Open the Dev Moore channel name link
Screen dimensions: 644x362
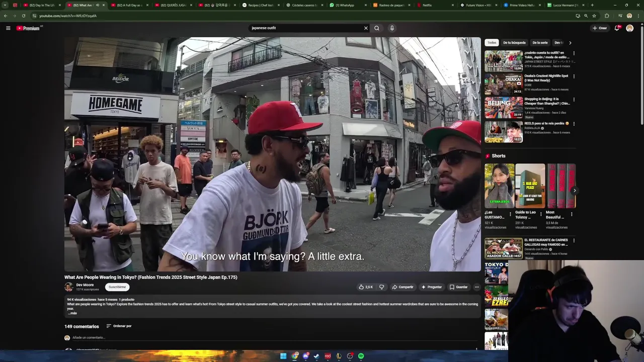coord(85,285)
